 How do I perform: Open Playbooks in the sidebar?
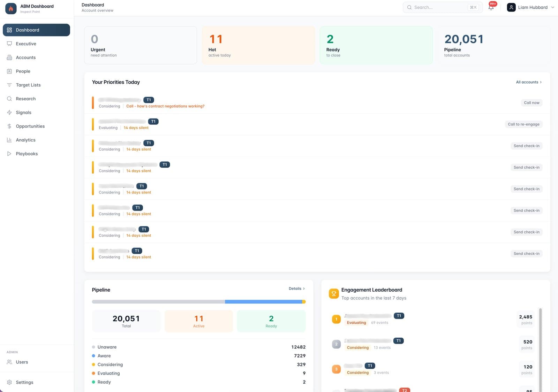[36, 154]
